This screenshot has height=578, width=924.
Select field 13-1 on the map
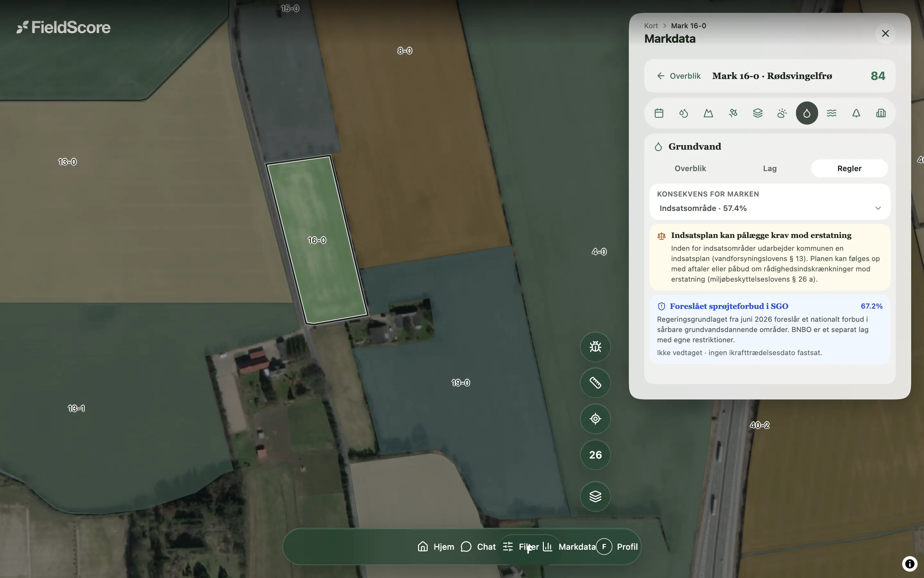[x=76, y=408]
